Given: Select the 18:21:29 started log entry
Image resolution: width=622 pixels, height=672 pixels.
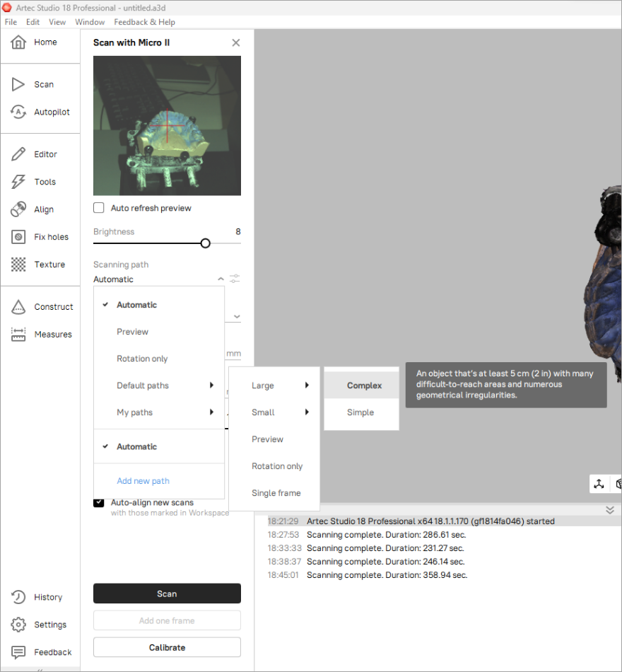Looking at the screenshot, I should [444, 521].
